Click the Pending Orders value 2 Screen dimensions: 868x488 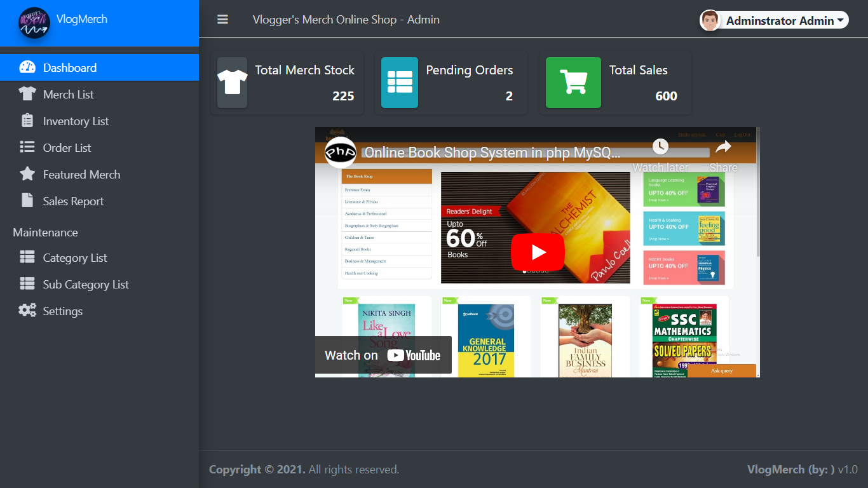click(x=509, y=96)
